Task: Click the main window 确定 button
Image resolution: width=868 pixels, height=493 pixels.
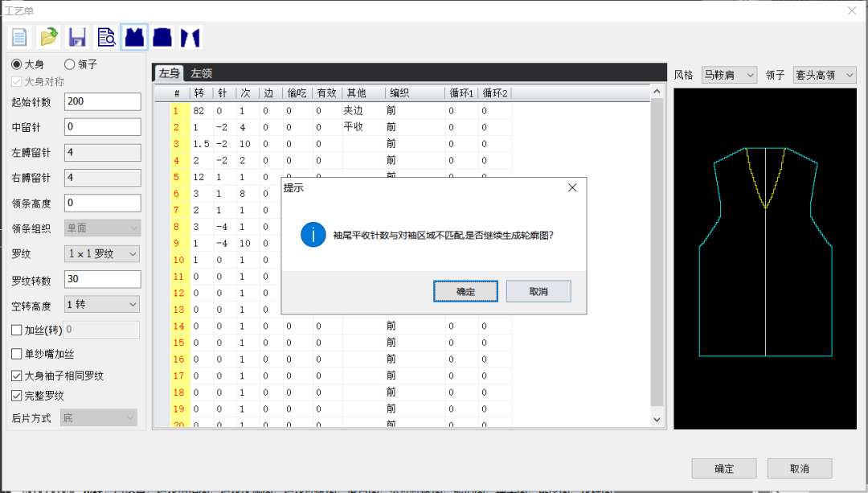Action: [x=724, y=469]
